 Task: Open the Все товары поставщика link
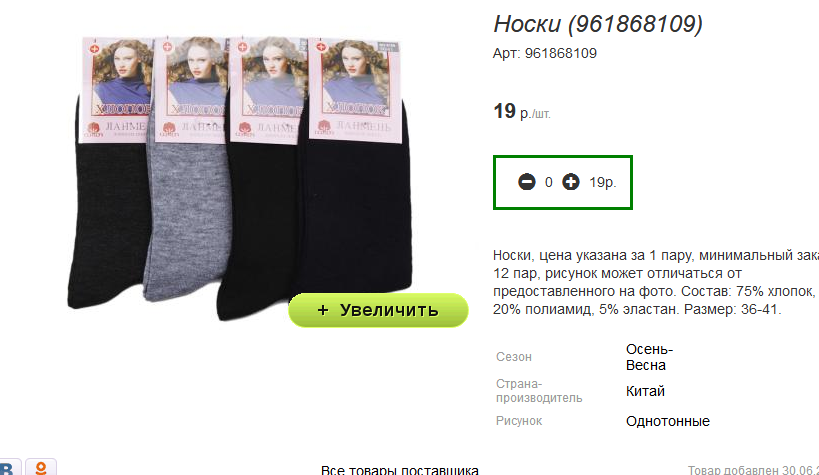click(x=400, y=470)
